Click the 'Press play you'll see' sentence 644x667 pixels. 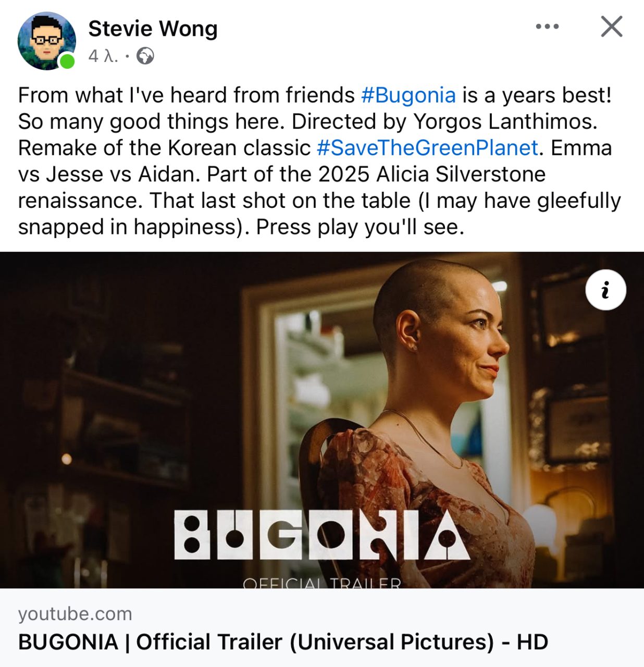(x=360, y=227)
